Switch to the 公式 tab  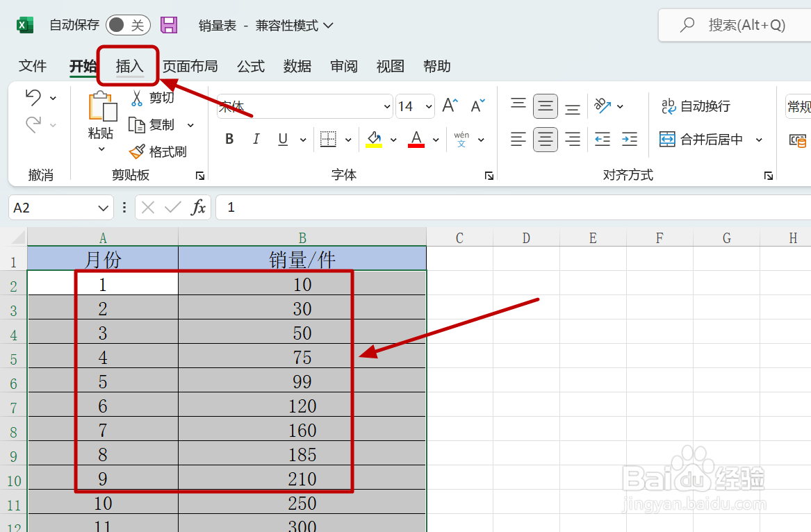pos(251,66)
